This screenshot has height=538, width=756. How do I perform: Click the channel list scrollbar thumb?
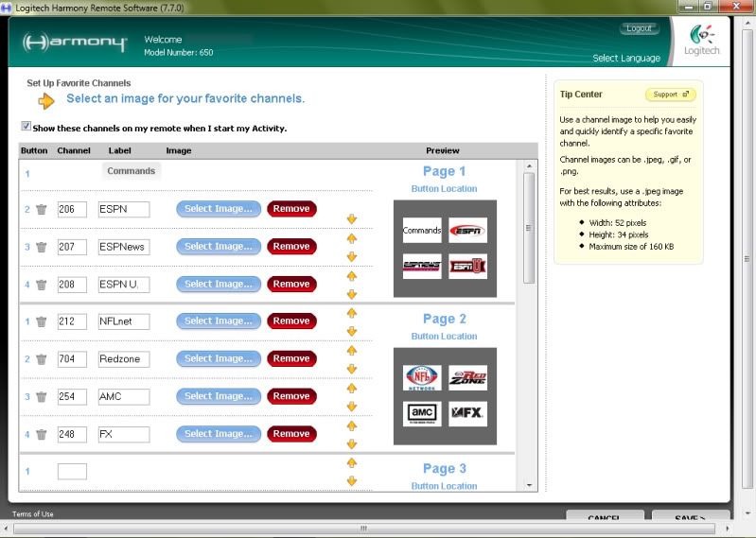[529, 228]
